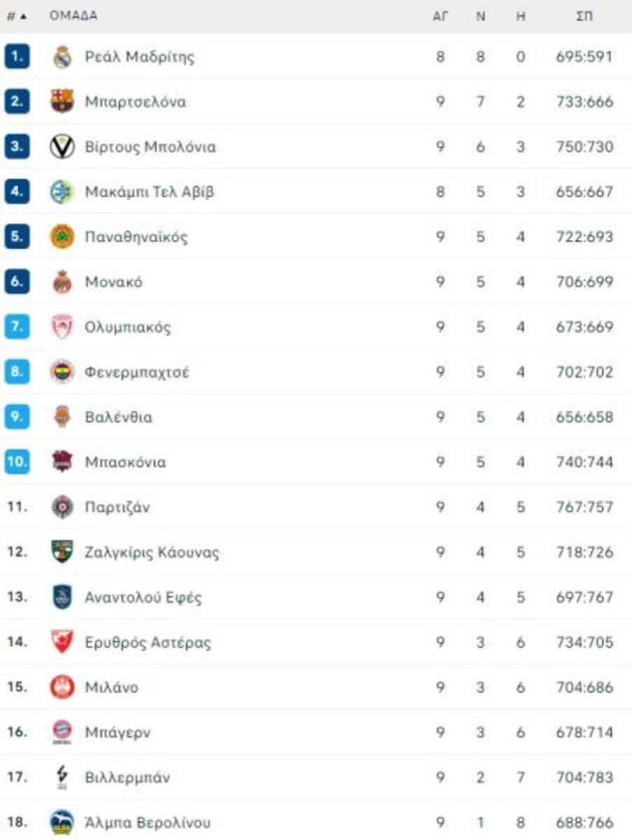632x840 pixels.
Task: Sort table by ΣΠ points column
Action: coord(584,16)
